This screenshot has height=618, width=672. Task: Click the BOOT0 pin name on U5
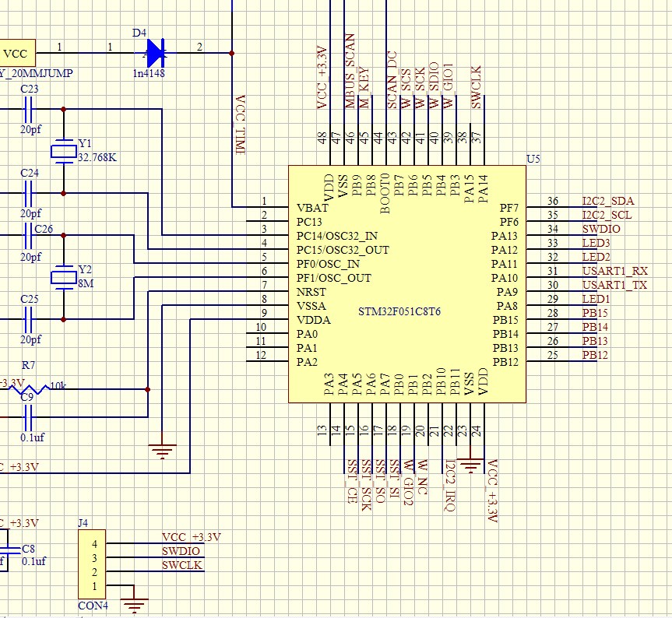(x=385, y=193)
